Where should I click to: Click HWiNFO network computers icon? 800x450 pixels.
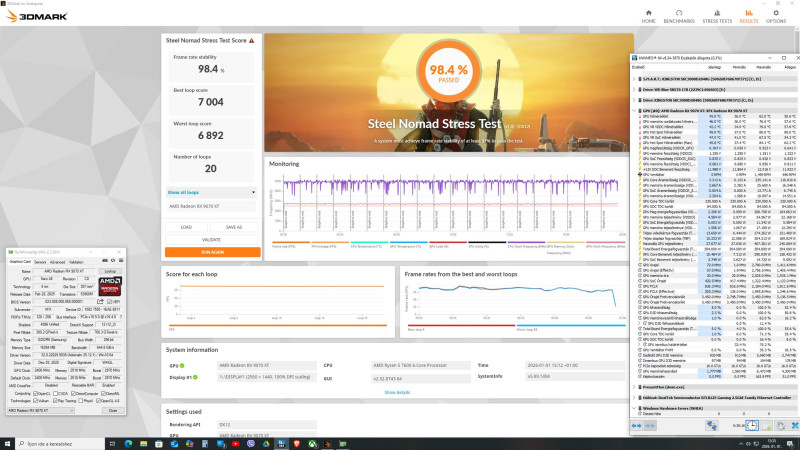coord(712,426)
